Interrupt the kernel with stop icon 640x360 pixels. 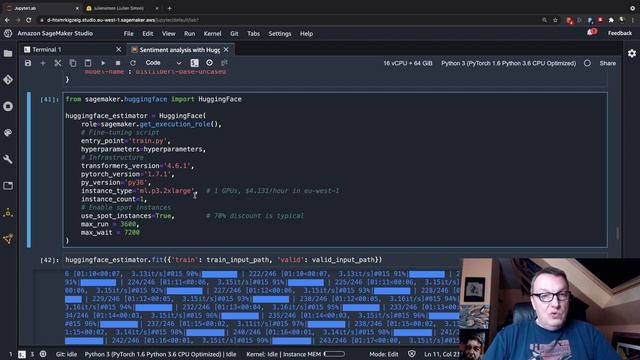click(x=118, y=63)
